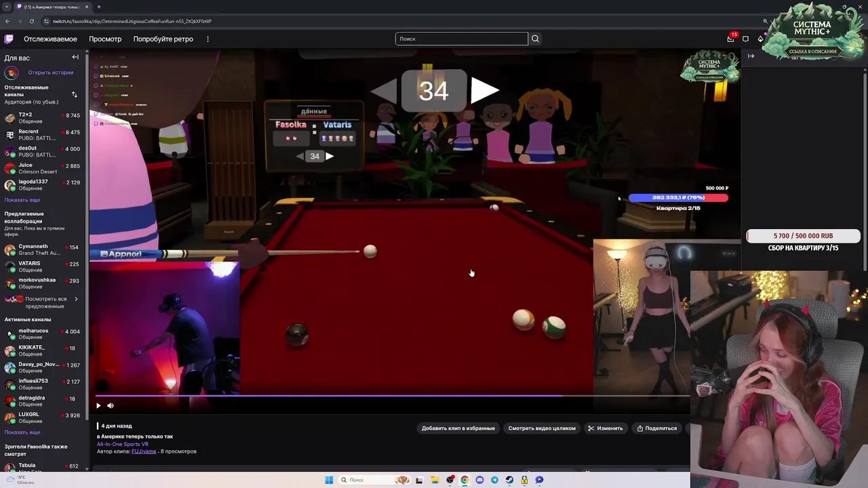Image resolution: width=868 pixels, height=488 pixels.
Task: Sort followed channels using the arrows icon
Action: point(75,94)
